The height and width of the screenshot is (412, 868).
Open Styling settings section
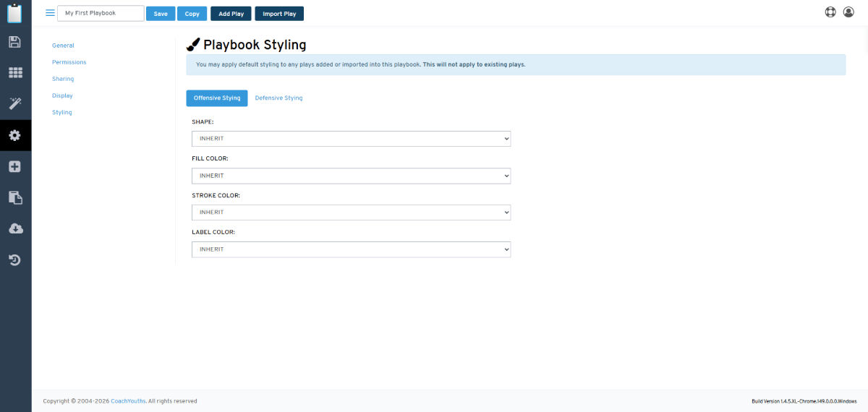click(x=61, y=112)
